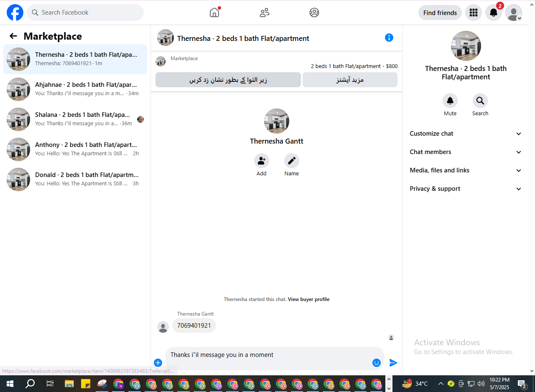
Task: Open the Windows Start menu
Action: 10,384
